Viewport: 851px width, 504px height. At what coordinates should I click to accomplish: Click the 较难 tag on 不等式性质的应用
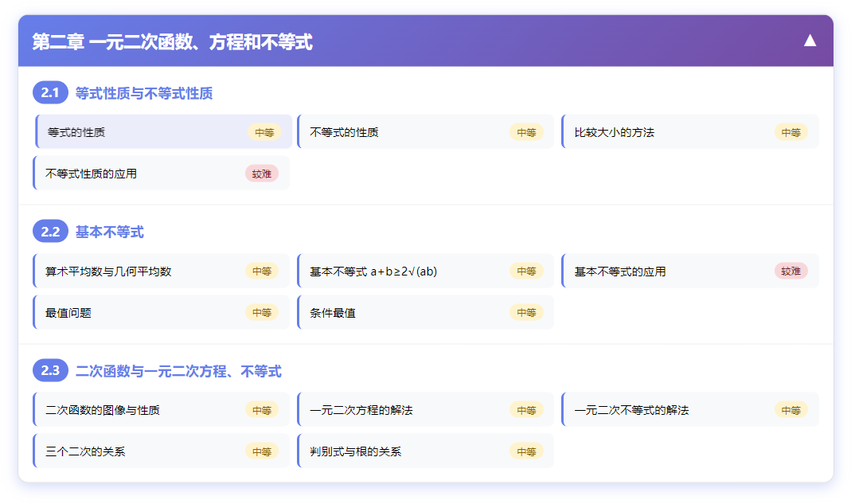(x=262, y=174)
